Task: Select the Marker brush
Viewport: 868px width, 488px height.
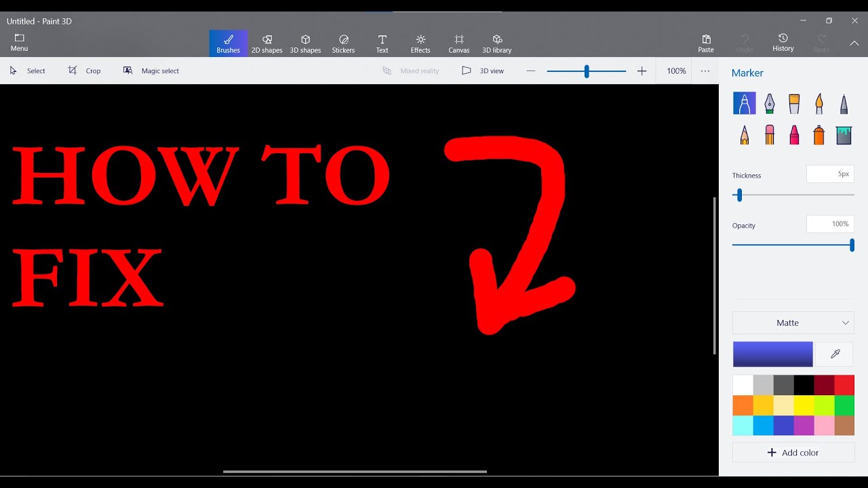Action: [x=745, y=103]
